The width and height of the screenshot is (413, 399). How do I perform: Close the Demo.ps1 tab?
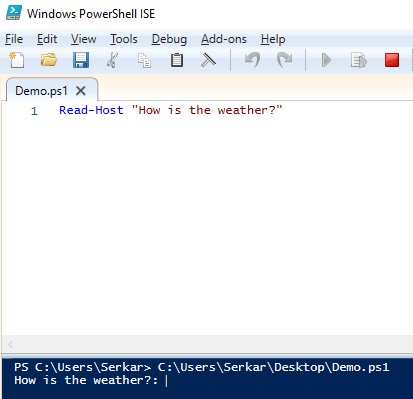click(81, 91)
